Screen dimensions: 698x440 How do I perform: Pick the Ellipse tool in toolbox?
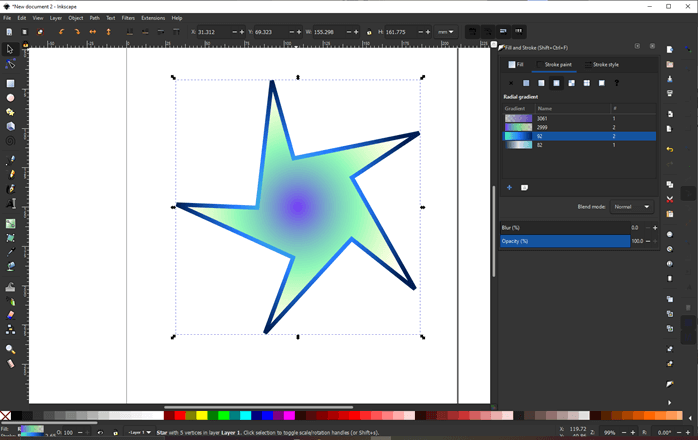click(10, 98)
